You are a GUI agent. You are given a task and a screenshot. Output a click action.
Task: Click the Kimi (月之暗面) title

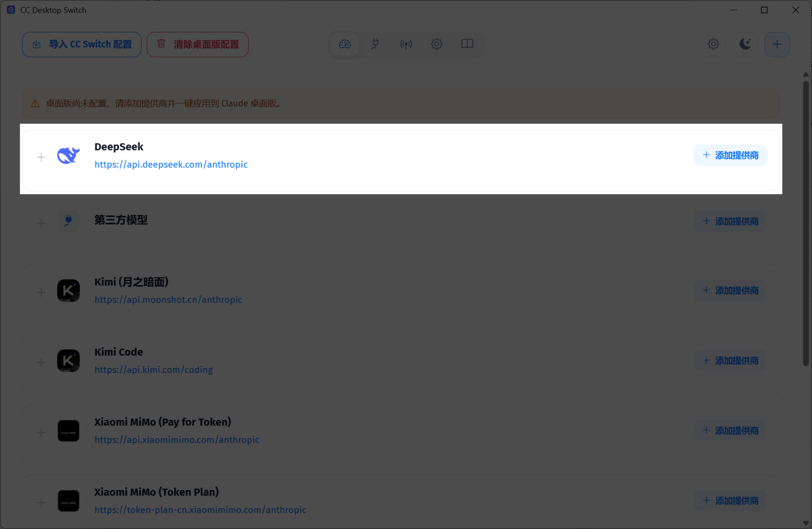(x=131, y=282)
